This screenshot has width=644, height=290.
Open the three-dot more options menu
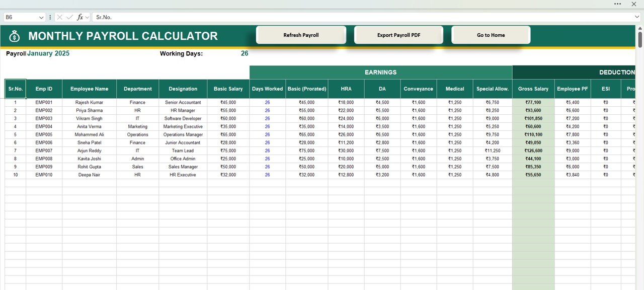click(x=617, y=4)
